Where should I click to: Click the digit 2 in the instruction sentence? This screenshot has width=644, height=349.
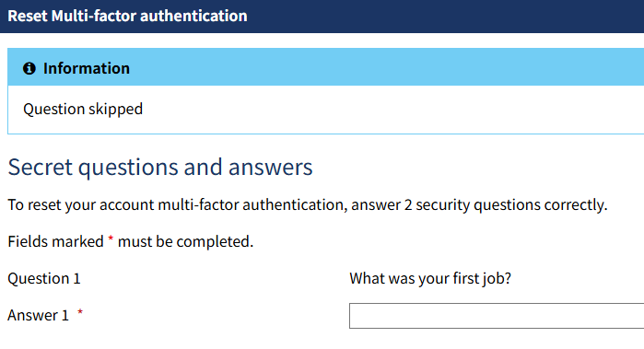[408, 204]
